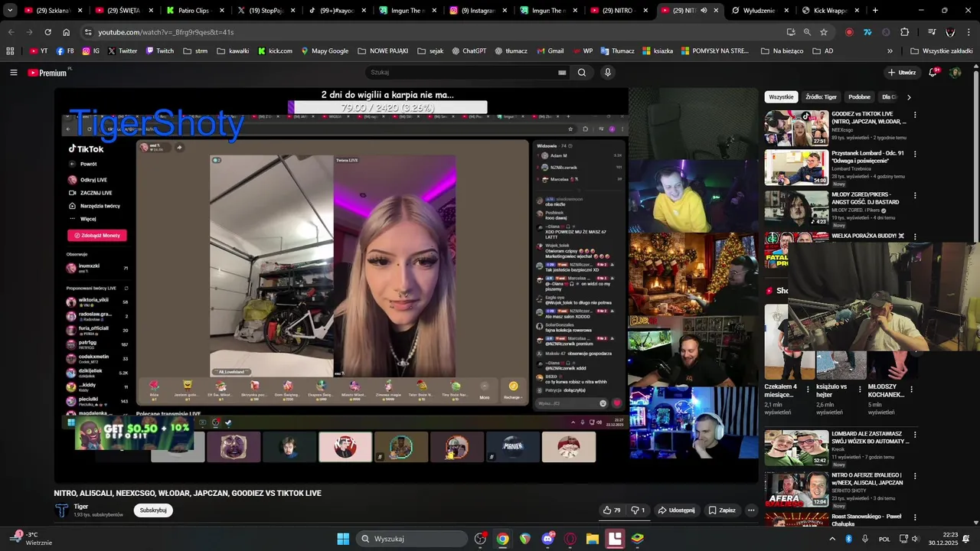The image size is (980, 551).
Task: Open more actions menu below video
Action: pos(751,510)
